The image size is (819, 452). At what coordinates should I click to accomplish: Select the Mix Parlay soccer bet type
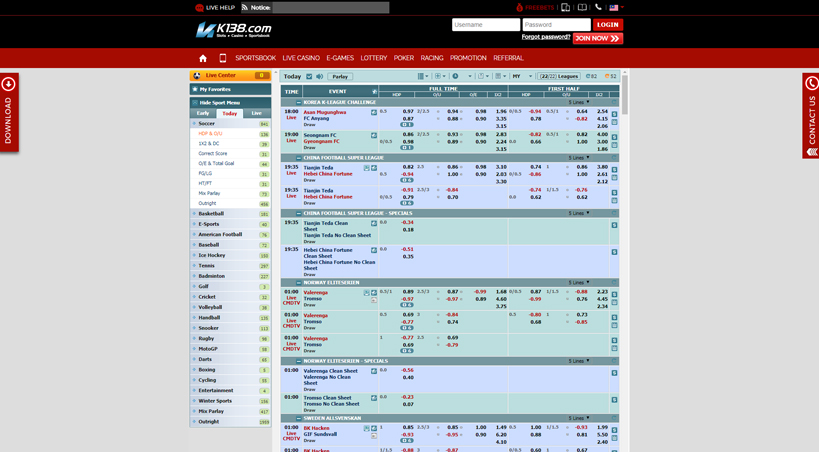pyautogui.click(x=209, y=193)
